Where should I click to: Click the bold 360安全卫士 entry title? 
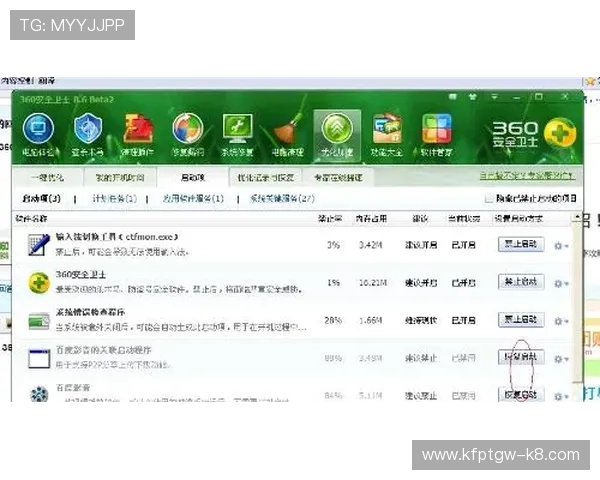click(80, 274)
